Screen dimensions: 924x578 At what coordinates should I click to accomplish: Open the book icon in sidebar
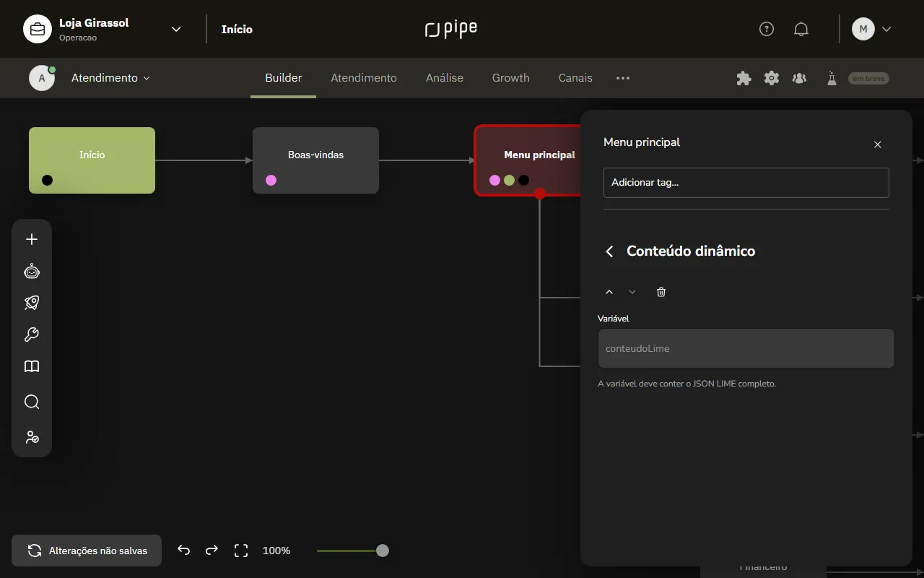[32, 366]
